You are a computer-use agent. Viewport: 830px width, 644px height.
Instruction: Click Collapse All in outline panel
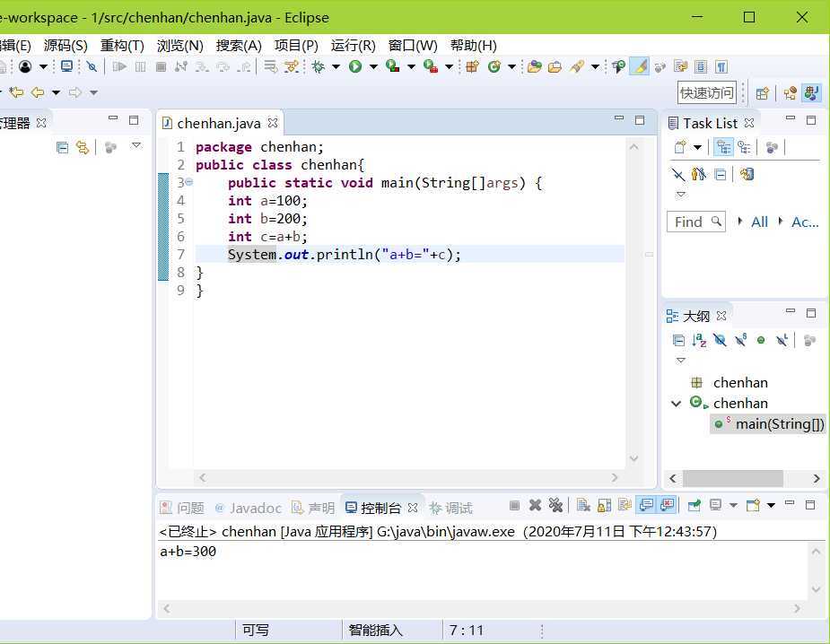(678, 340)
